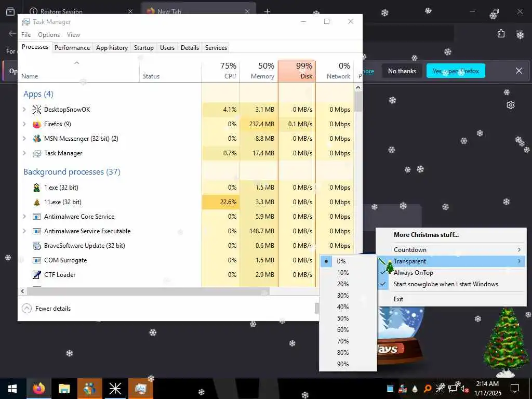Click the COM Surrogate icon

click(37, 260)
